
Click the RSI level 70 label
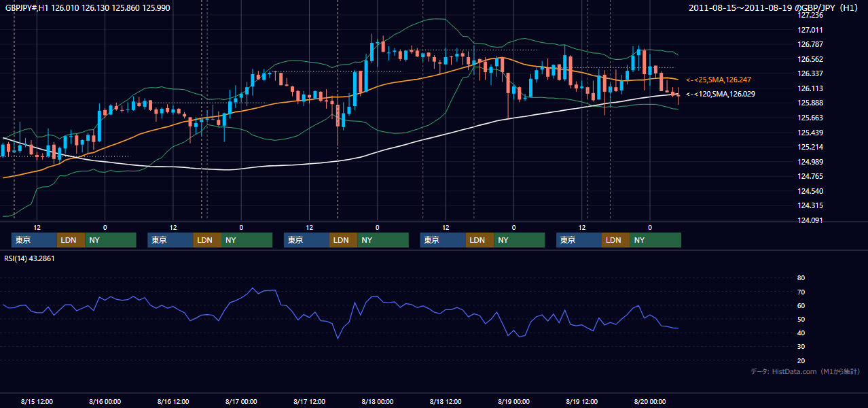(x=801, y=292)
